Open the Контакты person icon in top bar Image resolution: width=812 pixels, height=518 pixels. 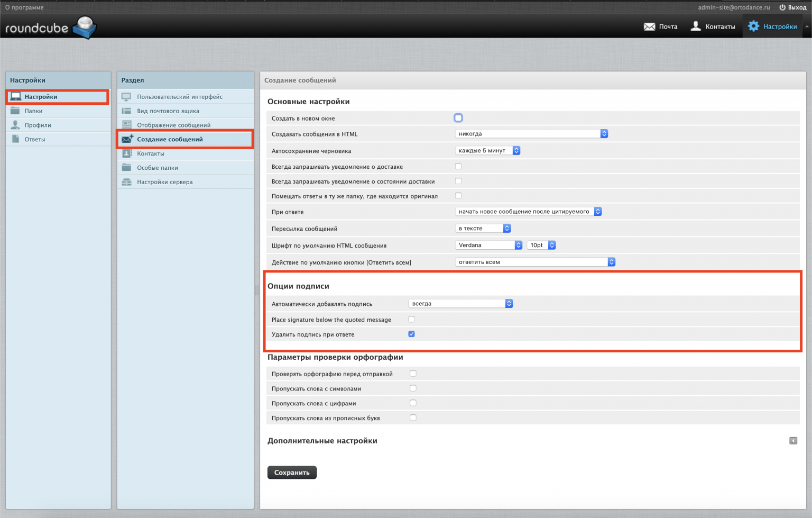pyautogui.click(x=696, y=26)
